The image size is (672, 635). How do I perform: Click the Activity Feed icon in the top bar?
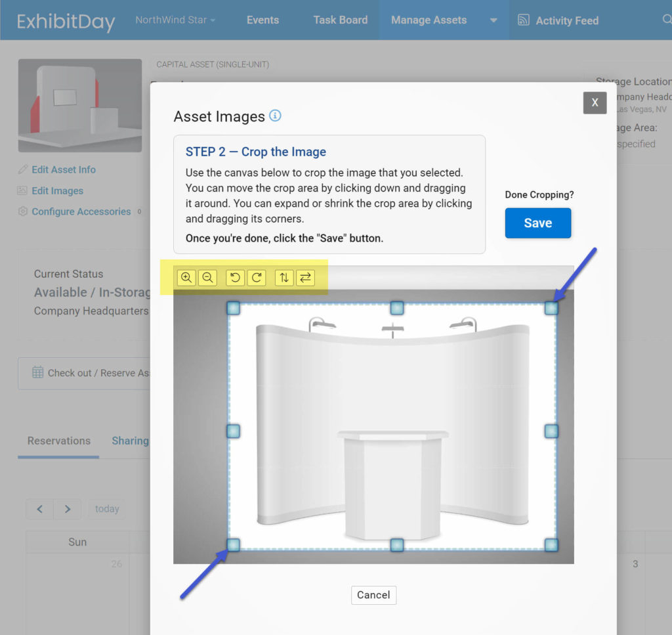524,20
